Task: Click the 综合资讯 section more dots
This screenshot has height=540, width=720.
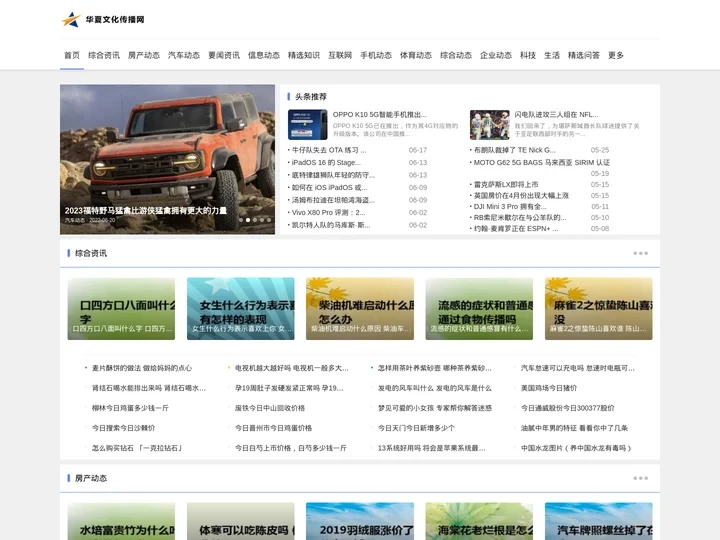Action: click(x=640, y=253)
